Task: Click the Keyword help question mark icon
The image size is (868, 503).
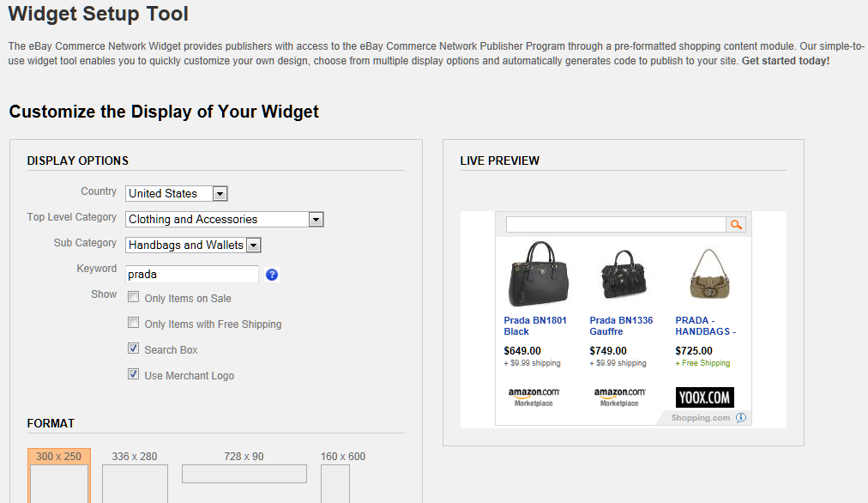Action: tap(272, 275)
